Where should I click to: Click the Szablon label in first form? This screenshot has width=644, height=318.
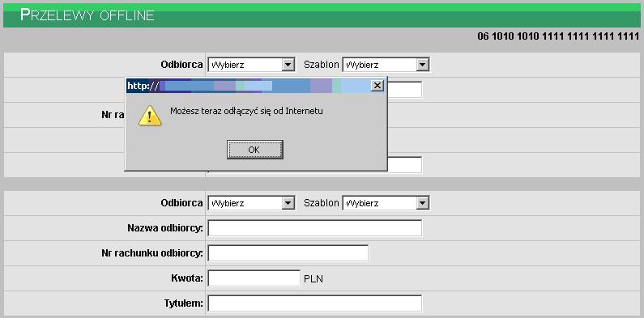tap(322, 65)
